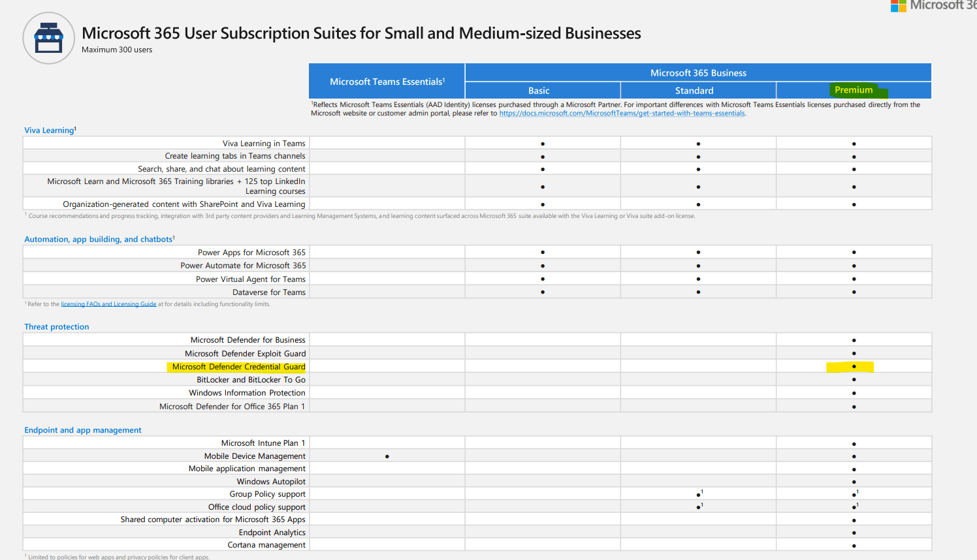Click the Reflects Microsoft Teams Essentials footnote text
The height and width of the screenshot is (560, 977).
pos(615,109)
